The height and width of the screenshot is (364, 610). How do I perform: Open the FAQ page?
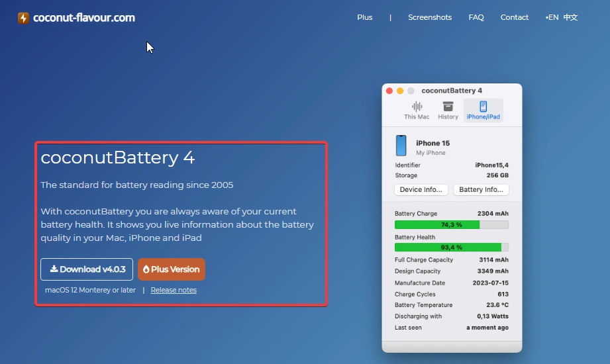click(x=476, y=17)
